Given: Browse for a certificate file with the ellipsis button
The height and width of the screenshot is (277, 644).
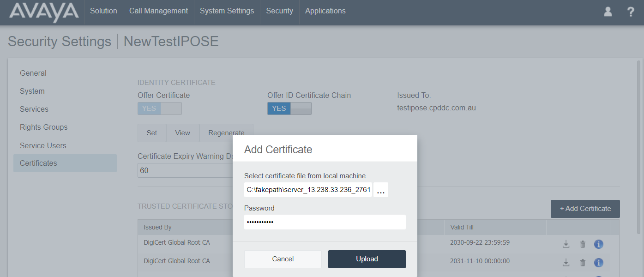Looking at the screenshot, I should click(381, 190).
